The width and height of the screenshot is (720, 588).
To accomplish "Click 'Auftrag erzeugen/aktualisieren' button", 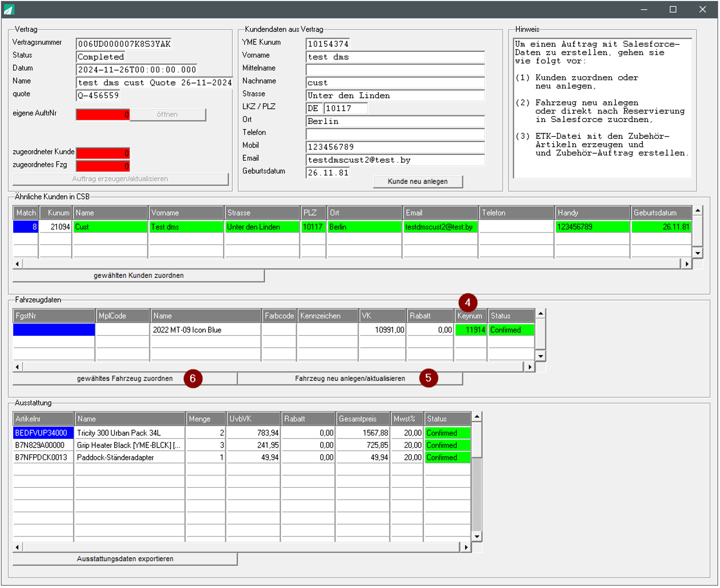I will point(120,179).
